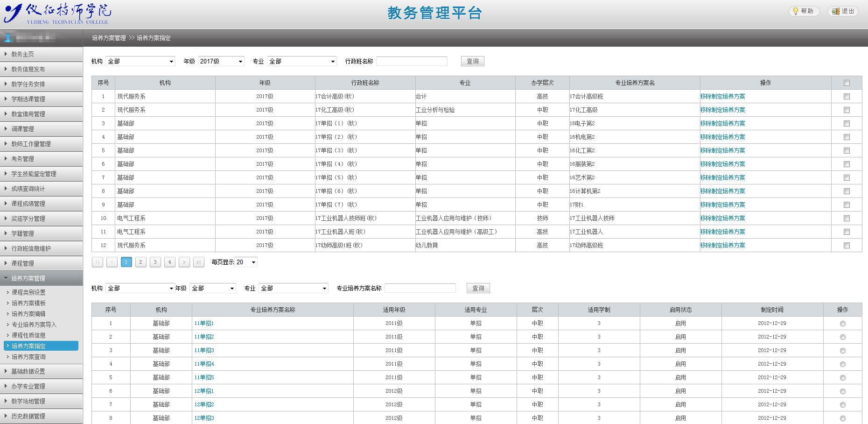Click the college logo at top left
Screen dimensions: 868x424
pyautogui.click(x=57, y=14)
